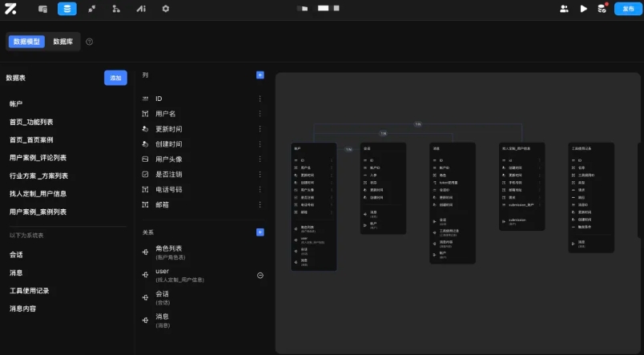
Task: Open the settings gear in top toolbar
Action: [x=166, y=9]
